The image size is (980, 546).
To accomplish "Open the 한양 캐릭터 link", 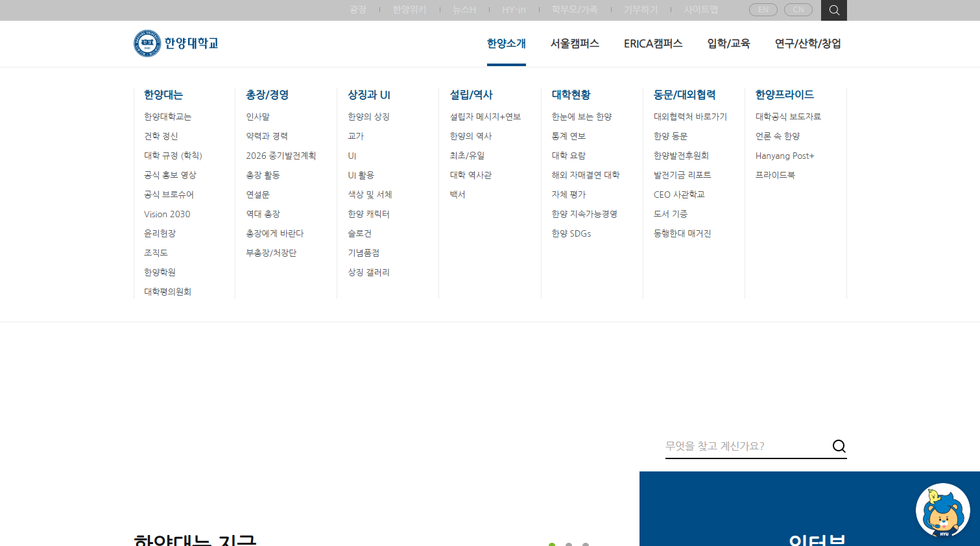I will click(368, 214).
